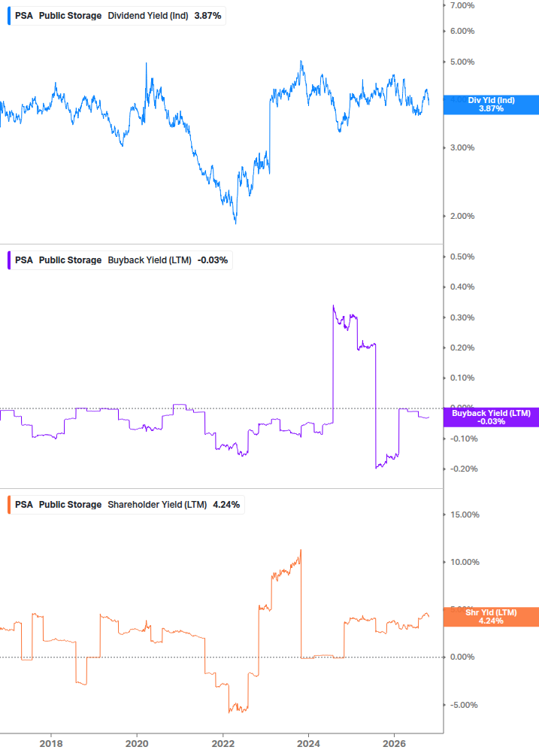This screenshot has height=756, width=539.
Task: Click the 15.00% tick on shareholder yield axis
Action: click(465, 515)
